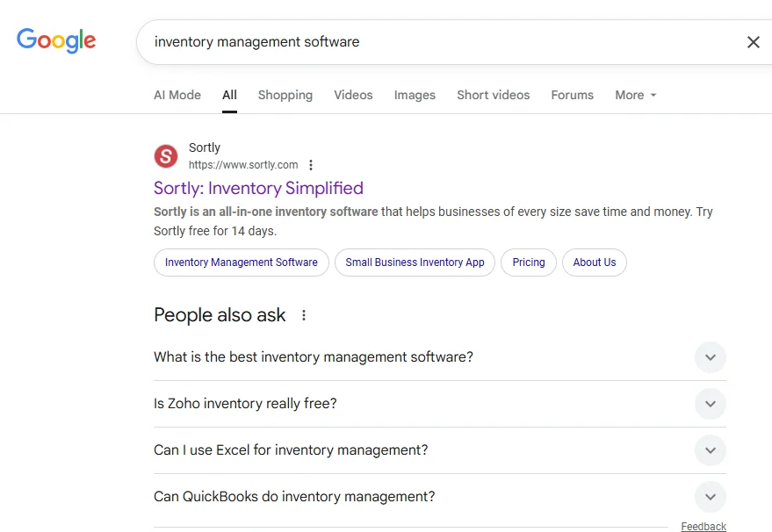Click the Sortly result description text
Viewport: 772px width, 532px height.
433,221
